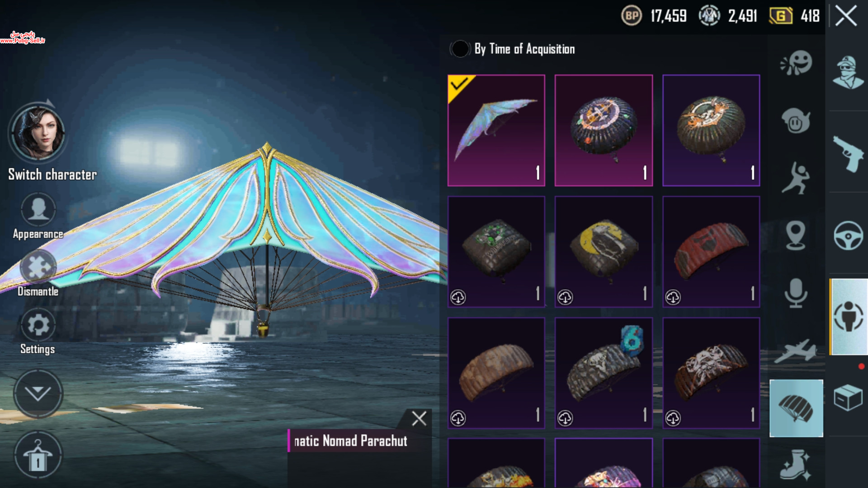Open the Settings gear option

tap(38, 331)
